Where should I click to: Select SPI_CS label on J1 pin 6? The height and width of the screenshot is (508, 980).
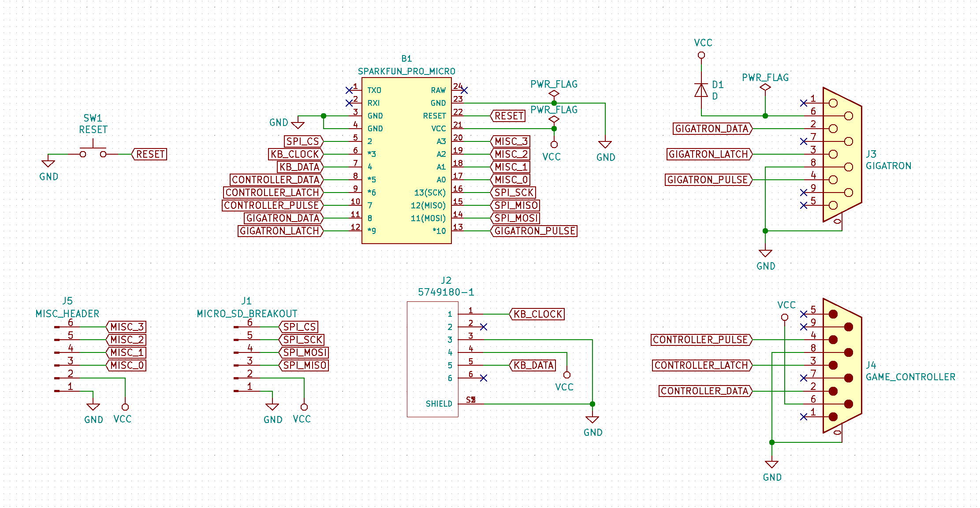pyautogui.click(x=298, y=327)
